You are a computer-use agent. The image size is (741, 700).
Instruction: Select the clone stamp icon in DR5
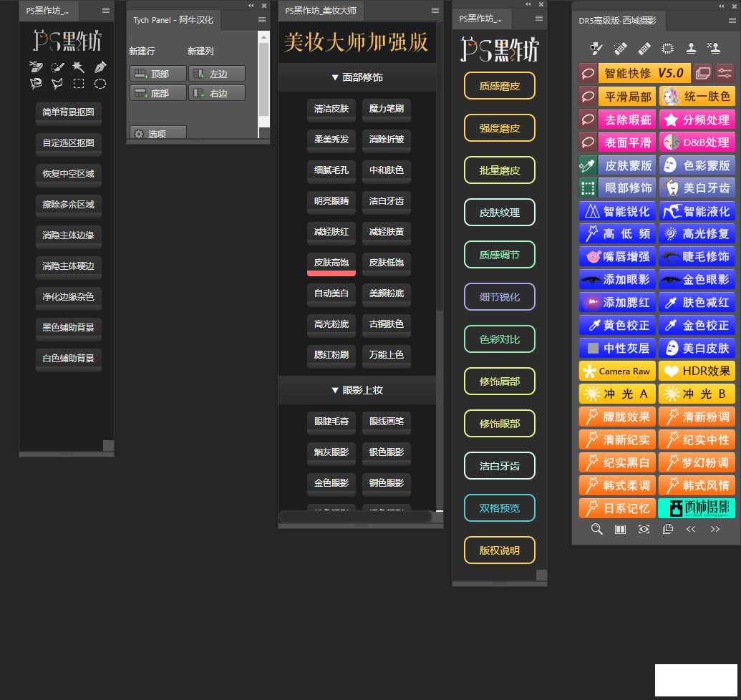click(x=691, y=49)
